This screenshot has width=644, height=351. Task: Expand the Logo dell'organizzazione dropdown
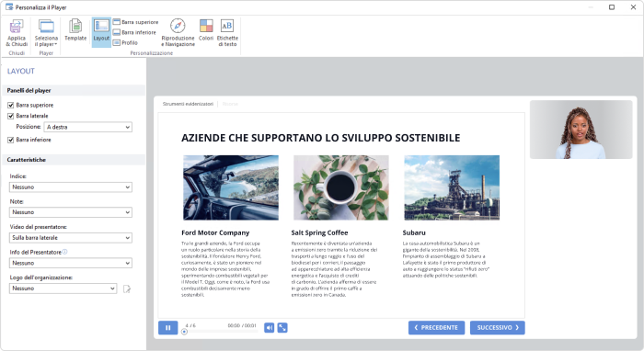pyautogui.click(x=63, y=289)
